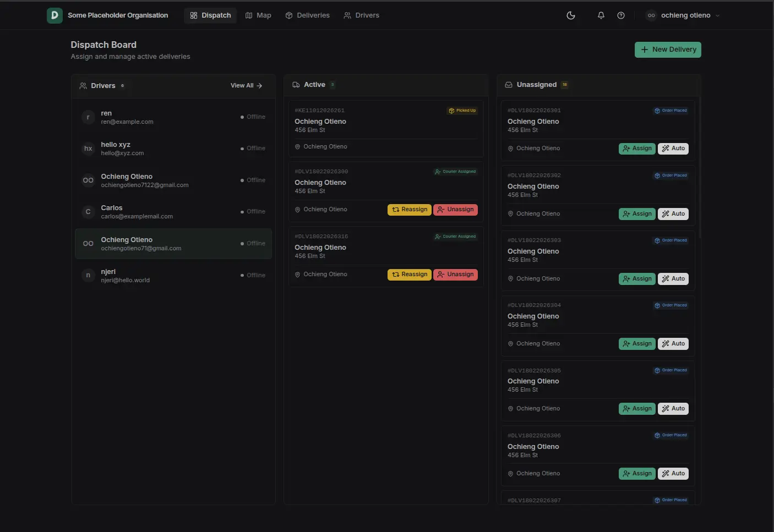Auto-assign delivery #DLV18022026303

pos(673,279)
